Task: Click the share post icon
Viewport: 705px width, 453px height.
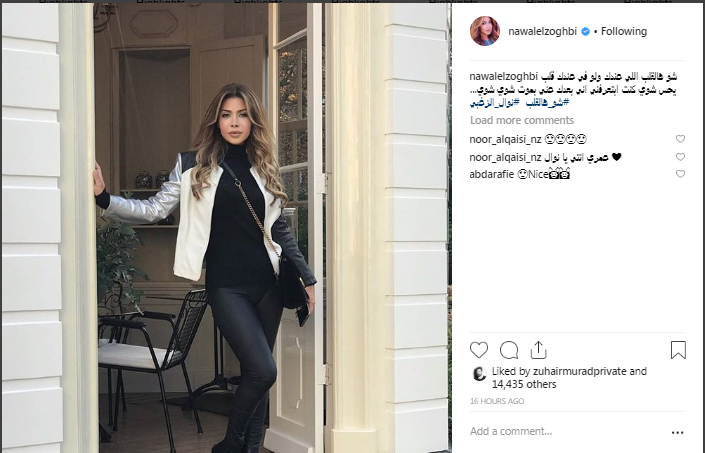Action: (x=538, y=350)
